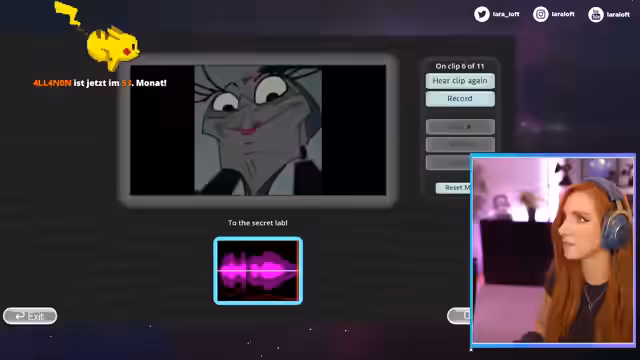This screenshot has height=360, width=640.
Task: Click the YouTube logo icon
Action: coord(596,15)
